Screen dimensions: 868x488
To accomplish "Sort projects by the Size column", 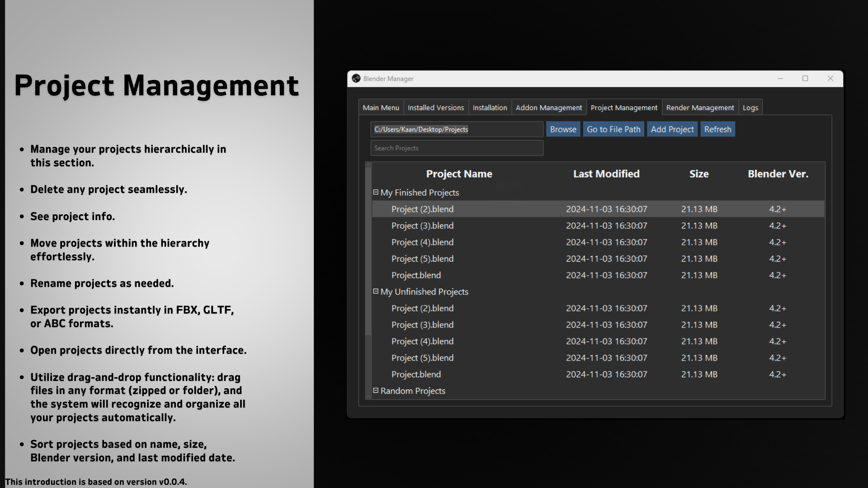I will point(698,174).
